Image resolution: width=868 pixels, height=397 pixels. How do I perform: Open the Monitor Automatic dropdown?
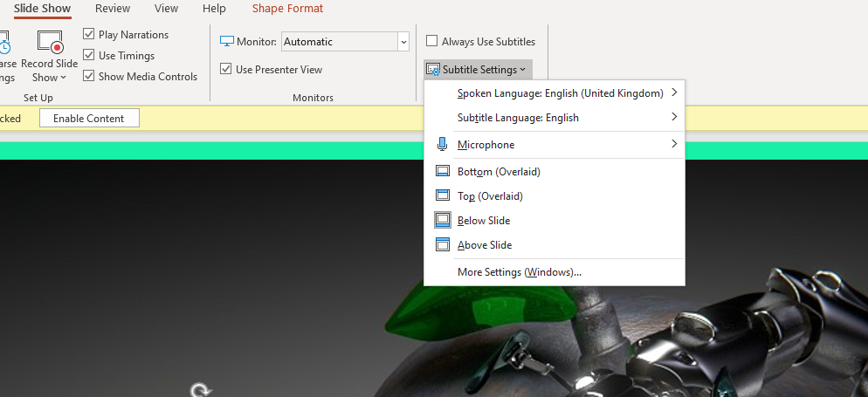(403, 42)
